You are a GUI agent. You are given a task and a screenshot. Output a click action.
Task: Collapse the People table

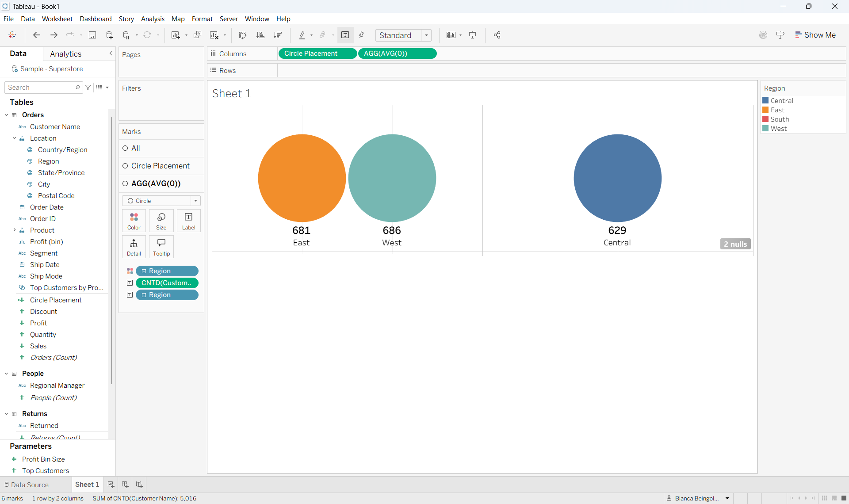pyautogui.click(x=7, y=374)
